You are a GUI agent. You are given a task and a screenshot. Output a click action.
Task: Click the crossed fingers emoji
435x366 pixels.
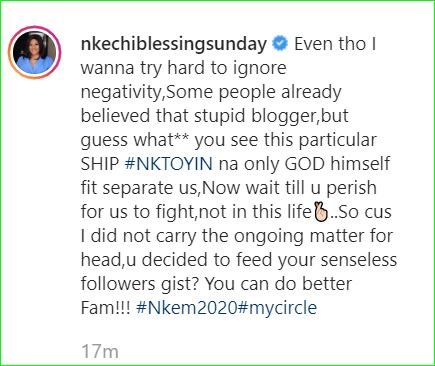click(321, 212)
